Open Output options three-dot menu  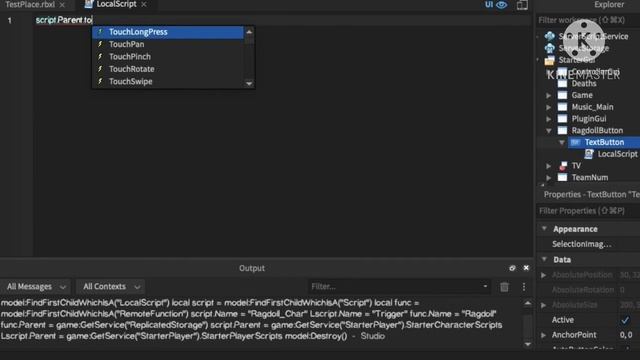click(x=524, y=287)
